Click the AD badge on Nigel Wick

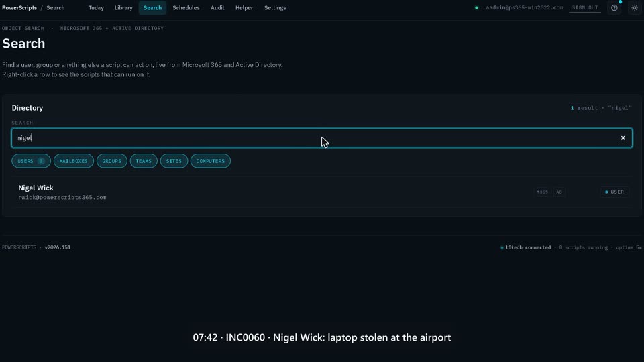tap(559, 192)
